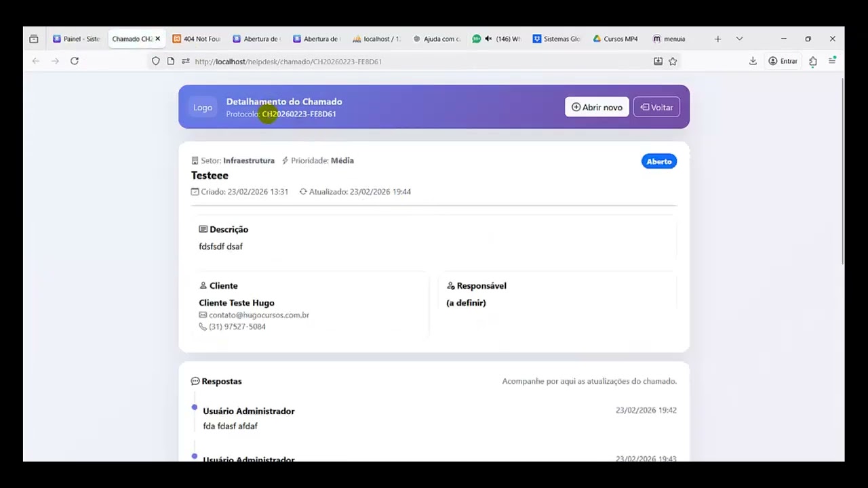Reload the page with refresh icon

point(75,61)
